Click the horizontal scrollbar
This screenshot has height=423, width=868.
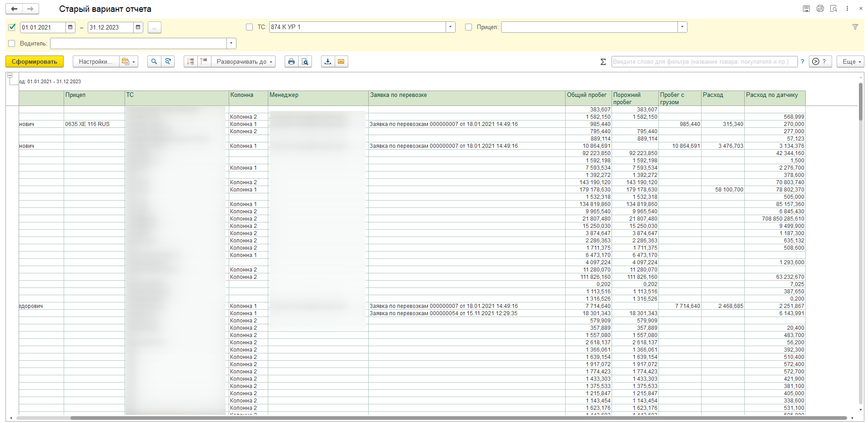pos(458,418)
